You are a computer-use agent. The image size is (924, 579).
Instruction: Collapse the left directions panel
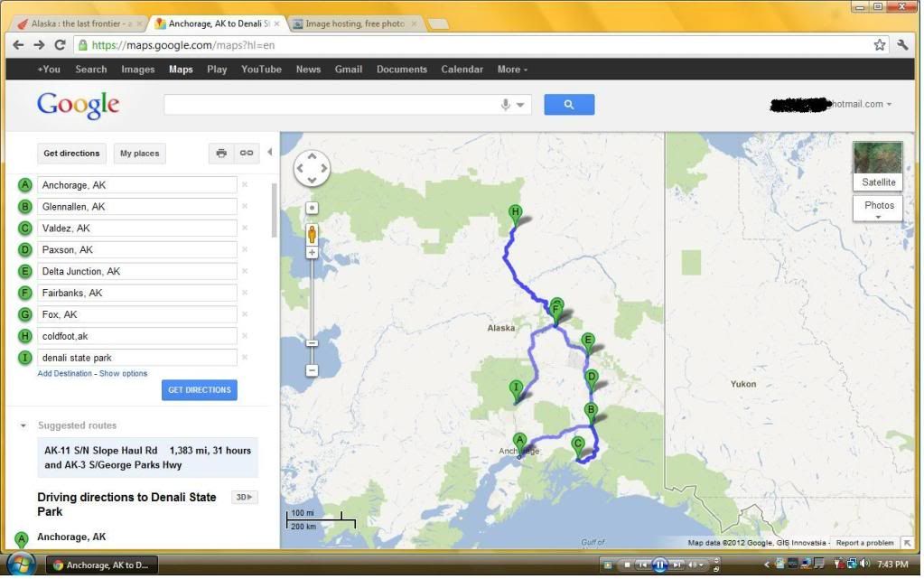(270, 152)
